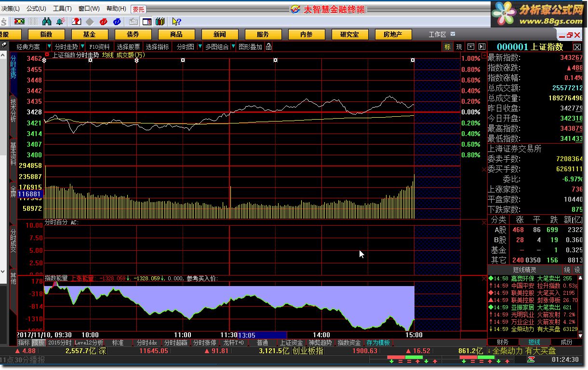This screenshot has width=588, height=370.
Task: Select the 上证资金 bottom tab
Action: coord(291,343)
